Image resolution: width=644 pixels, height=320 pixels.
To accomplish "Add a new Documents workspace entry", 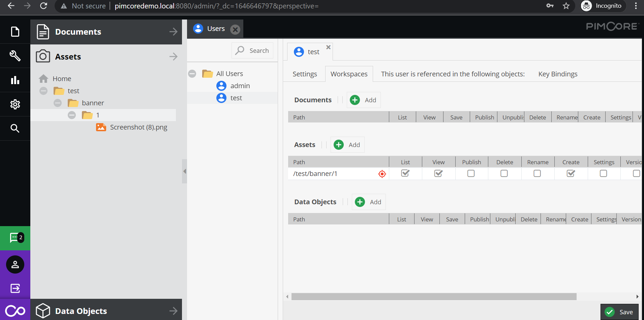I will click(x=363, y=100).
